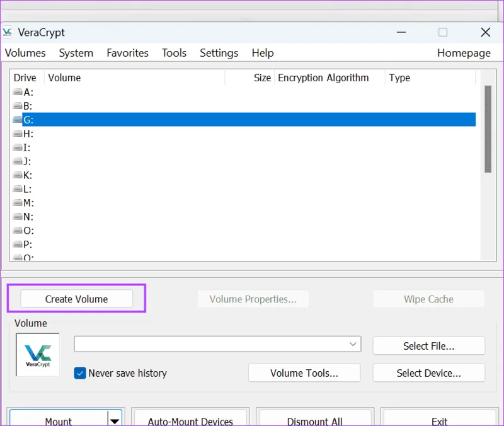Click the Select File... button

[429, 346]
